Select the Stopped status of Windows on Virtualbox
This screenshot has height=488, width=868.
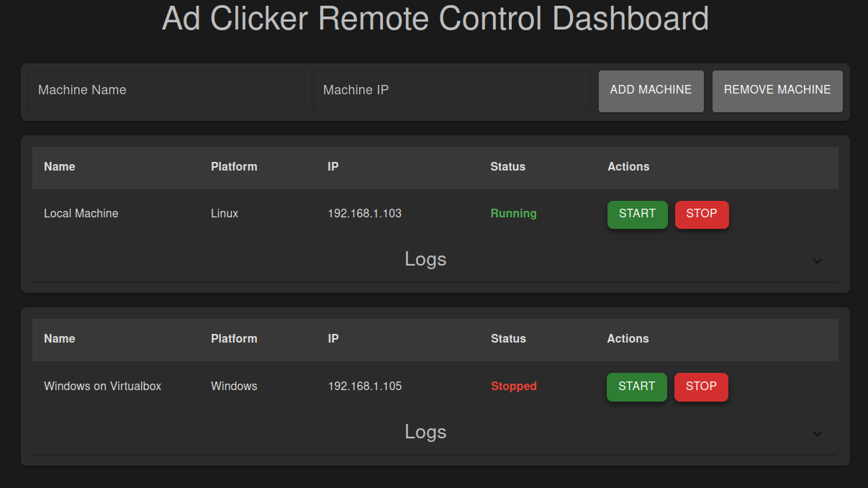click(513, 386)
